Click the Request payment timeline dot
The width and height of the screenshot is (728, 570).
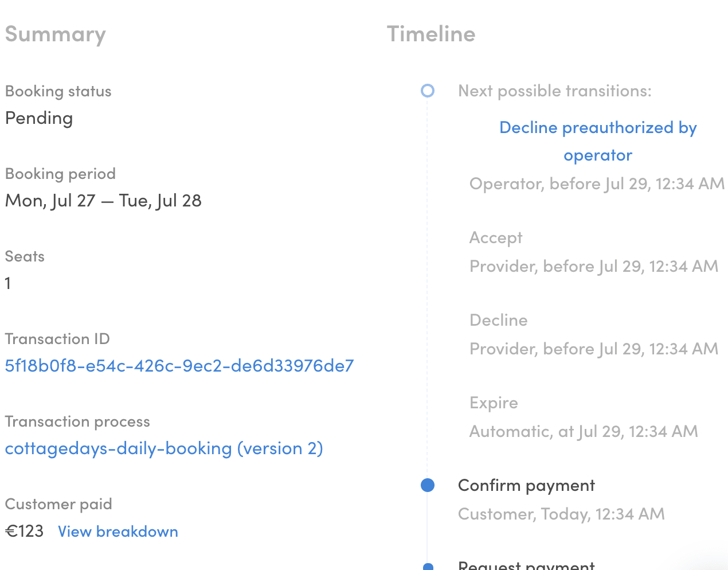[428, 567]
